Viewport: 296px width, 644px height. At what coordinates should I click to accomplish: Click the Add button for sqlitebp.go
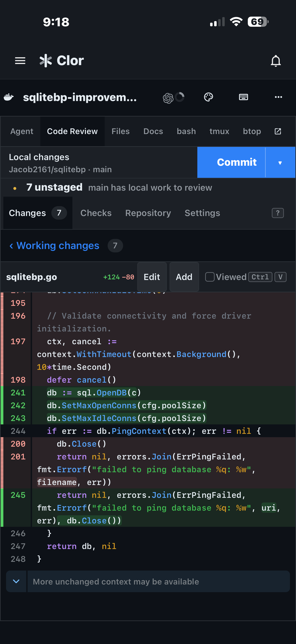pyautogui.click(x=184, y=277)
